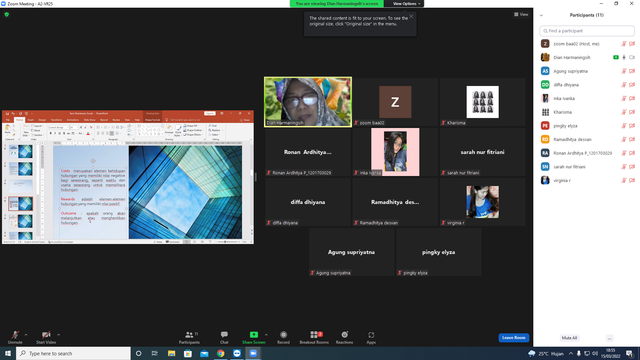Open the View layout menu button
This screenshot has height=360, width=640.
point(521,14)
